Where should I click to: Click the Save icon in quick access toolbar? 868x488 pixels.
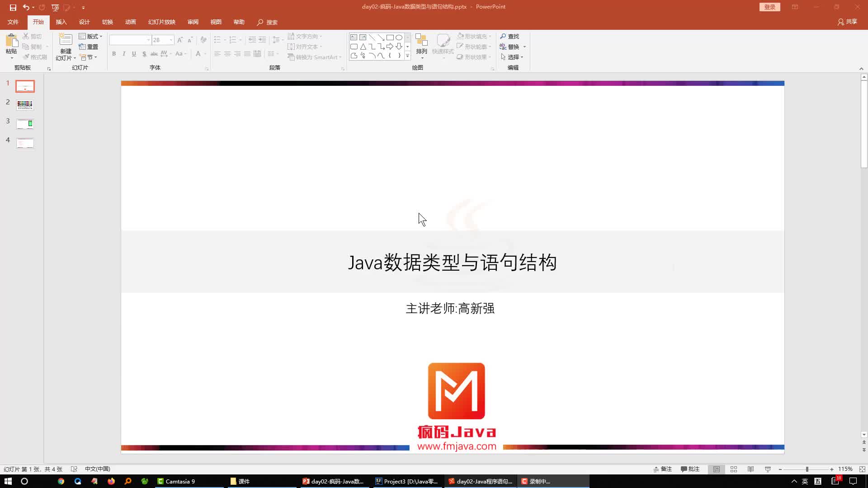(13, 7)
